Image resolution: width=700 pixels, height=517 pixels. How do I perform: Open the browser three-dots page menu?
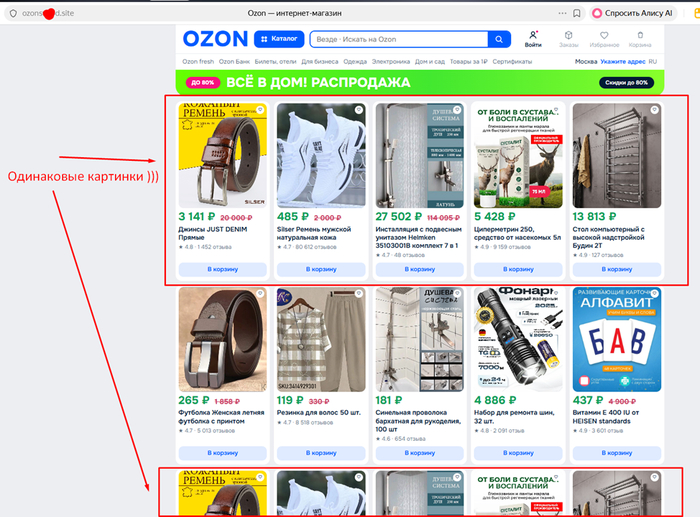click(x=562, y=13)
